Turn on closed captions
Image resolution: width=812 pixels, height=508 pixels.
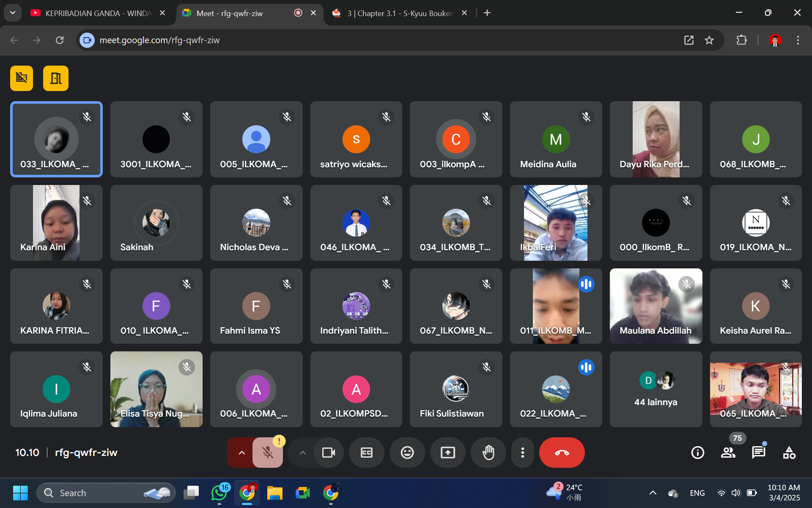(366, 453)
